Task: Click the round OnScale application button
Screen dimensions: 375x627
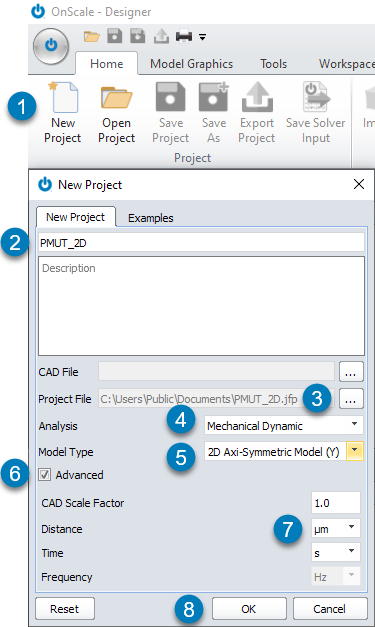Action: coord(51,46)
